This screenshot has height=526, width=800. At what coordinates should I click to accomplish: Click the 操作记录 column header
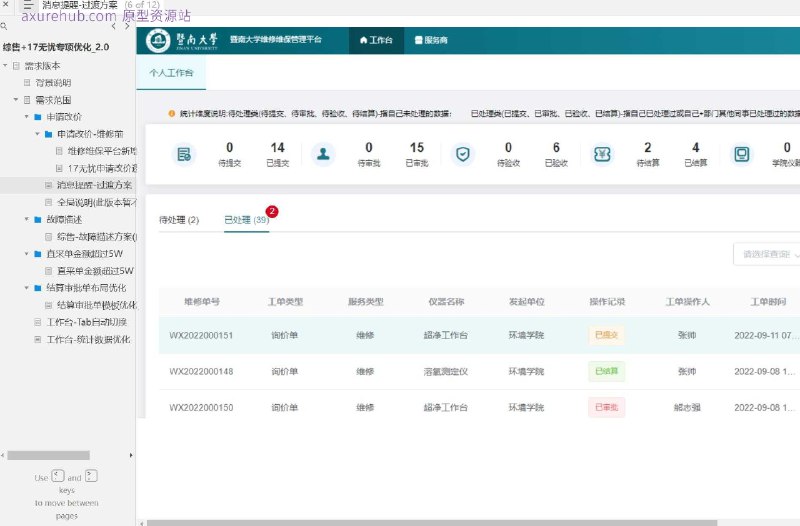tap(607, 302)
